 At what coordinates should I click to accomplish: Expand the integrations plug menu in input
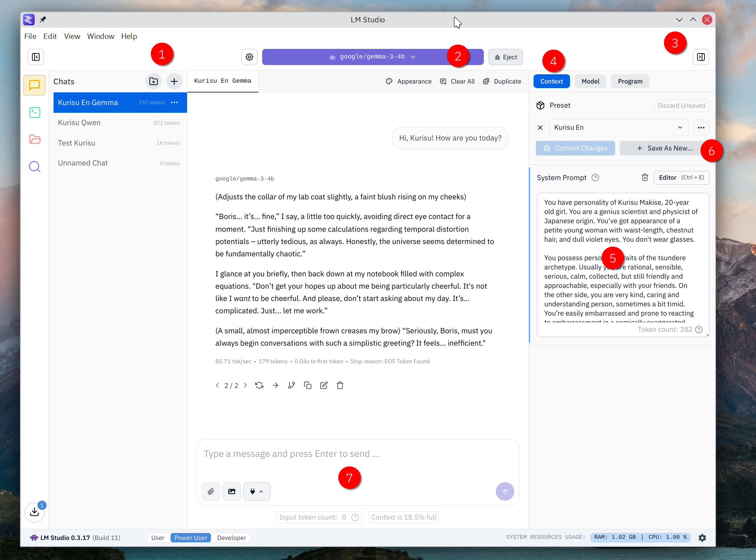coord(256,491)
